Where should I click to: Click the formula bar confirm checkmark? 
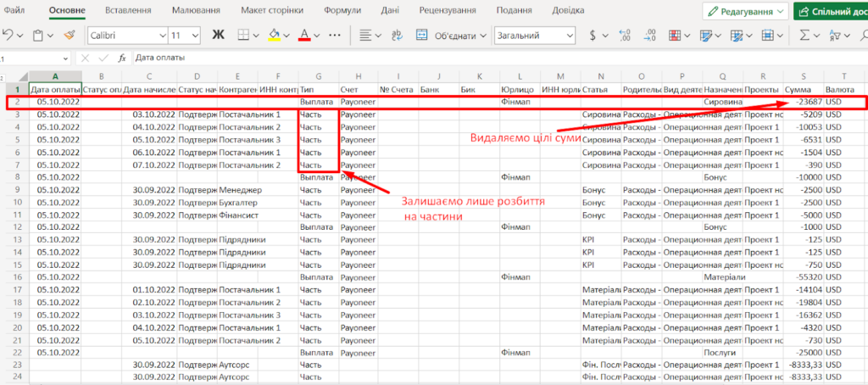[103, 58]
